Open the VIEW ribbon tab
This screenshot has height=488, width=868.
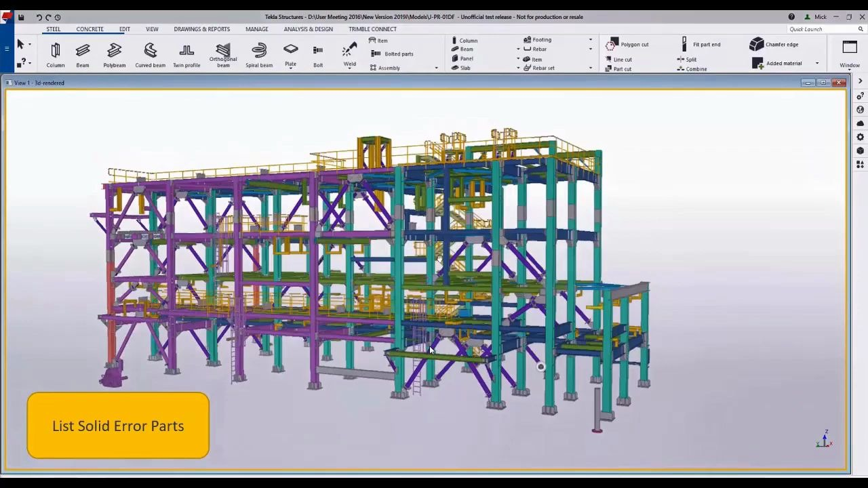(152, 29)
